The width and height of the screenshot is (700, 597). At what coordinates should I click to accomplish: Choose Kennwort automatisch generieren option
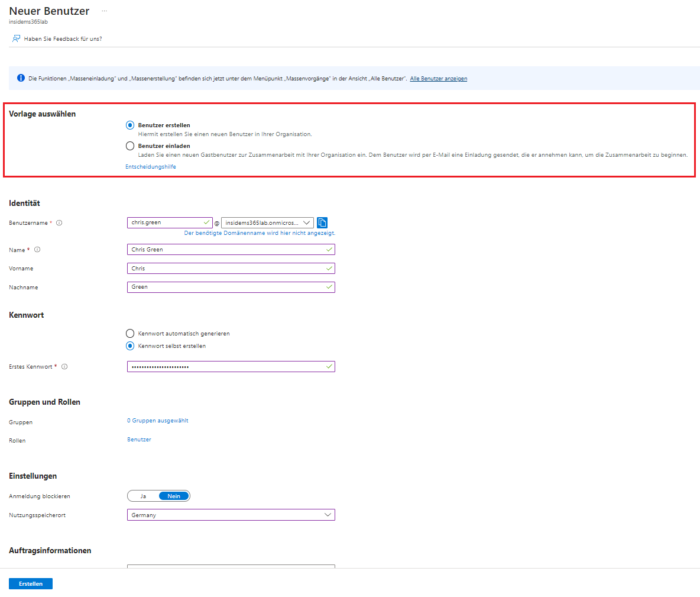point(130,334)
